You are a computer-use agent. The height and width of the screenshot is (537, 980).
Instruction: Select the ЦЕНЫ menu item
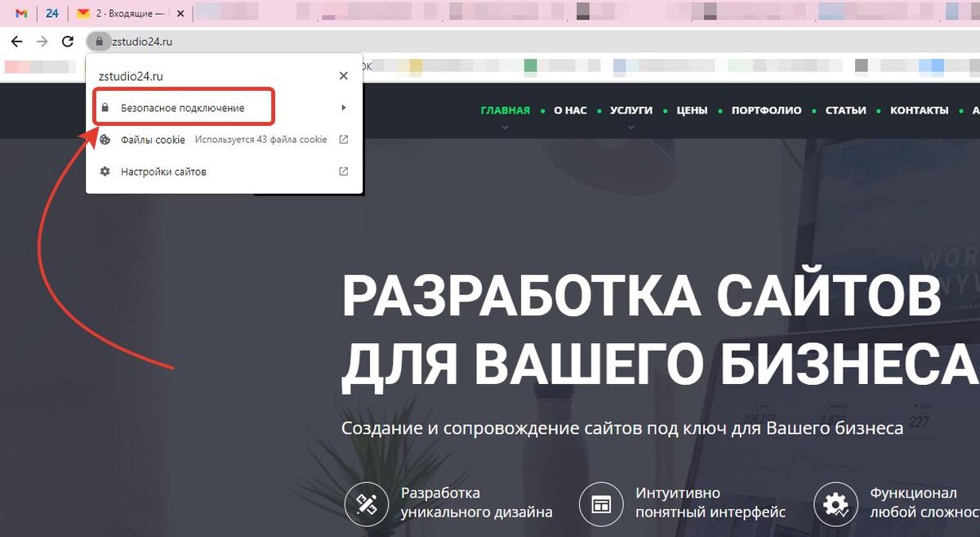tap(691, 110)
